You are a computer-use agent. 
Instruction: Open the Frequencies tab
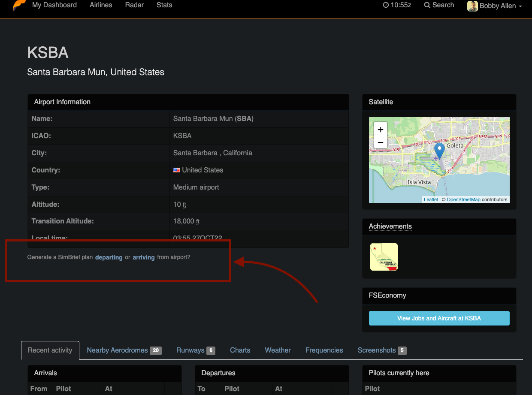[324, 350]
